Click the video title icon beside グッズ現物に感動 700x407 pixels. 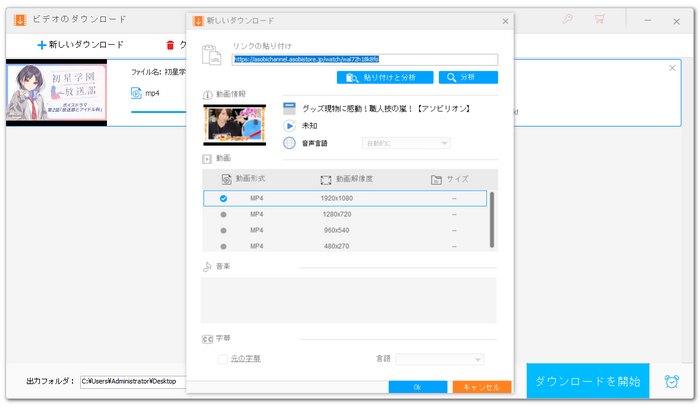pyautogui.click(x=289, y=108)
